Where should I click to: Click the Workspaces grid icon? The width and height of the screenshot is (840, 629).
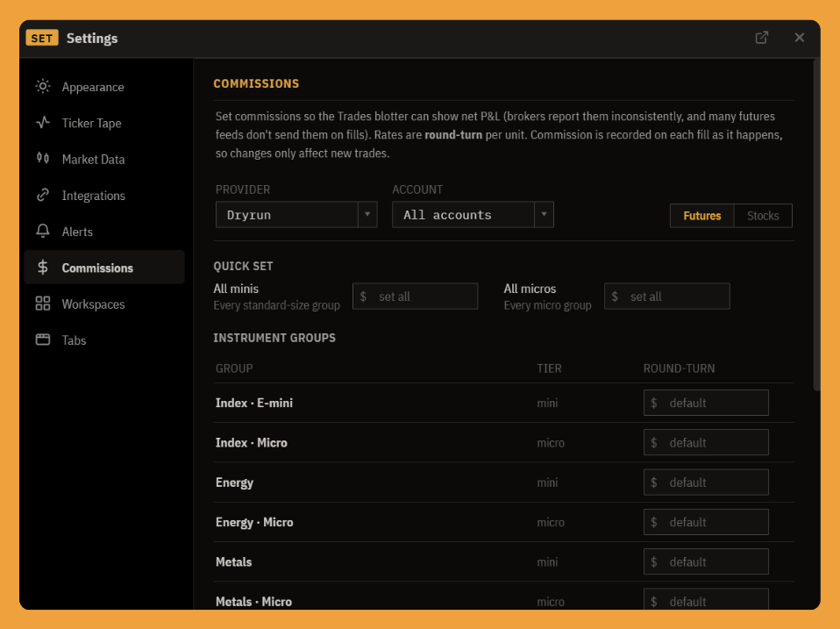click(43, 304)
